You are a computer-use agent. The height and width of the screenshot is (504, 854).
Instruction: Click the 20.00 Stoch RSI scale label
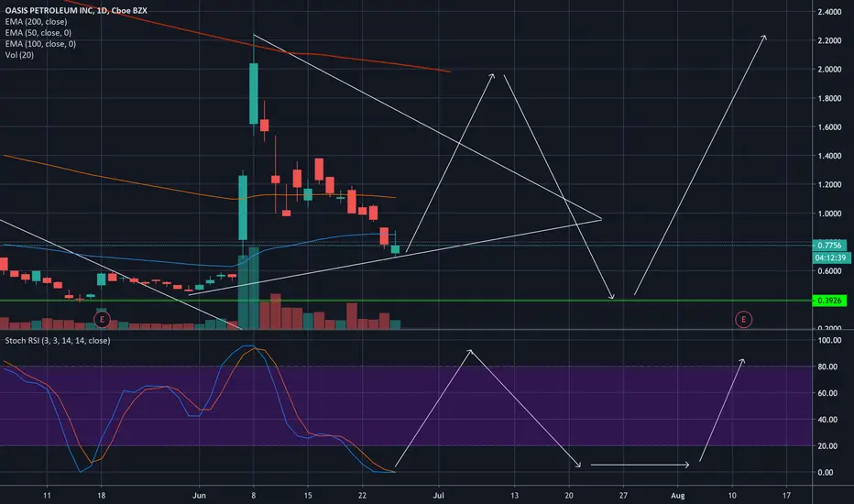827,446
